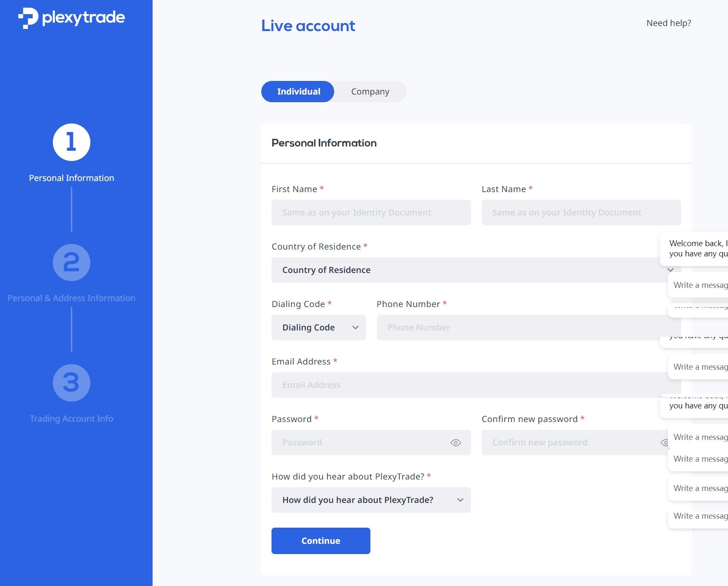
Task: Click the Continue button
Action: point(321,541)
